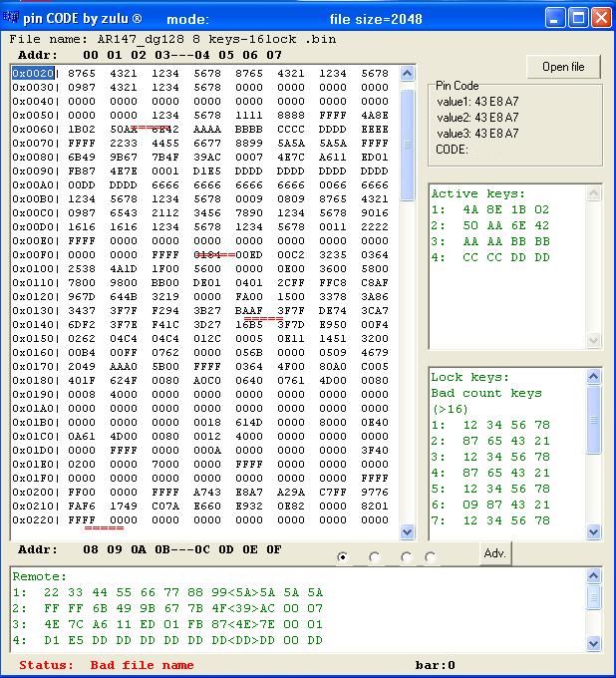Click the Remote panel scroll down arrow
The width and height of the screenshot is (616, 678).
tap(594, 642)
